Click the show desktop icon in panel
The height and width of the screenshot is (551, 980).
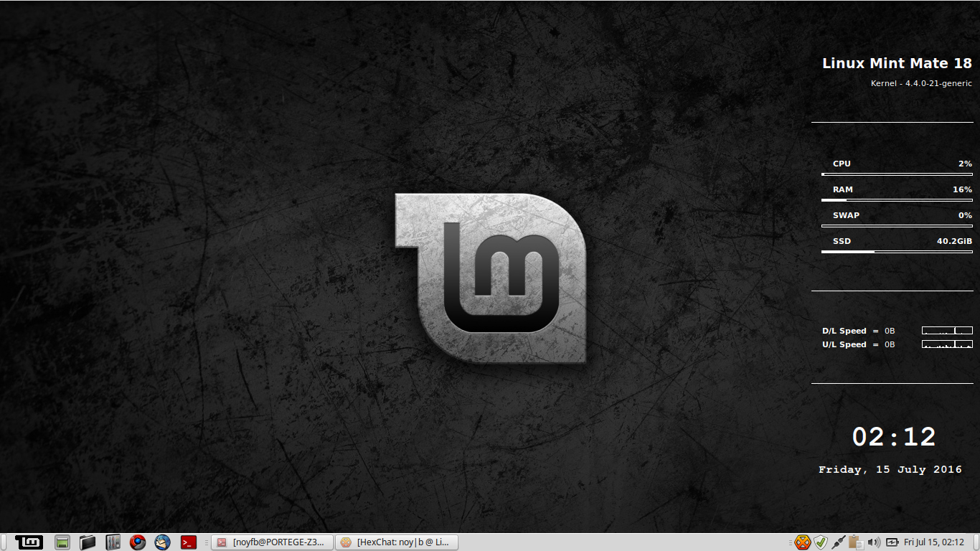tap(62, 542)
